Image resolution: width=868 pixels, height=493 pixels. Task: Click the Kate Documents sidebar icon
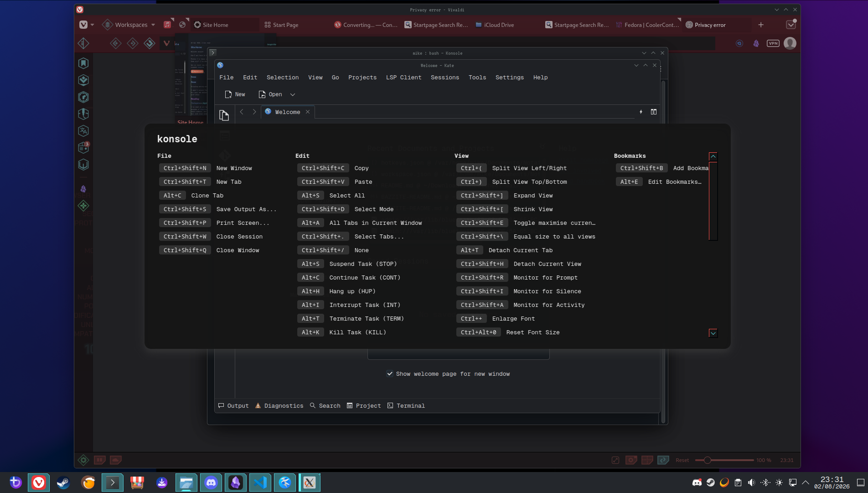click(x=224, y=115)
